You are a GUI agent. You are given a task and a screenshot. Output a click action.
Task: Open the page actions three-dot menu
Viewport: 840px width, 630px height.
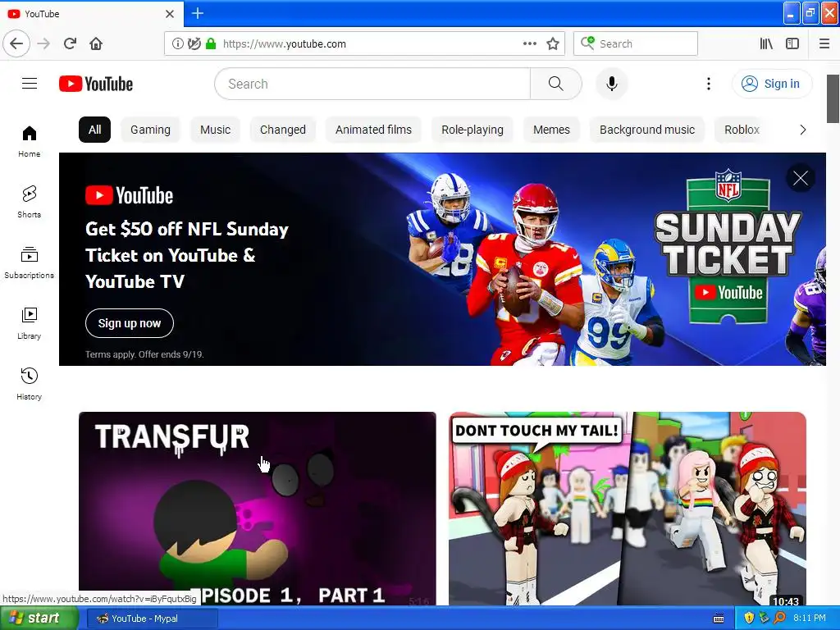(x=529, y=43)
